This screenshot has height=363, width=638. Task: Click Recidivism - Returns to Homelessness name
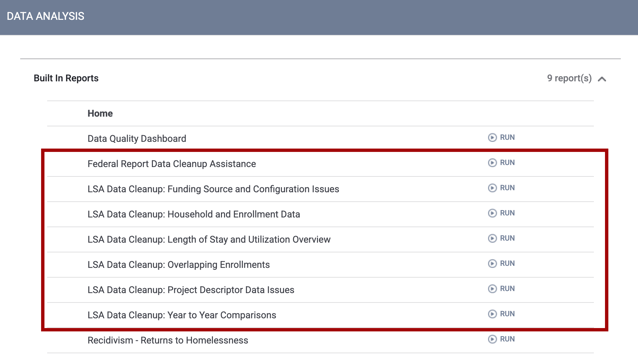click(x=168, y=341)
